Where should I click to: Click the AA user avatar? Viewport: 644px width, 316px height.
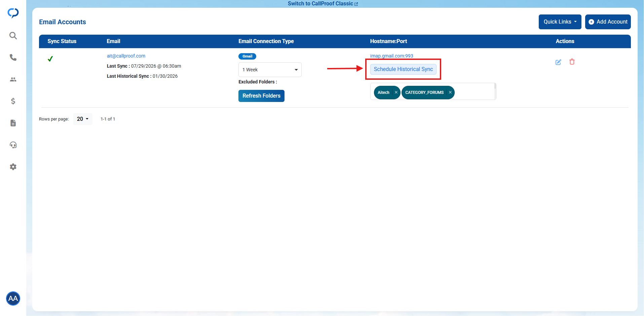13,299
